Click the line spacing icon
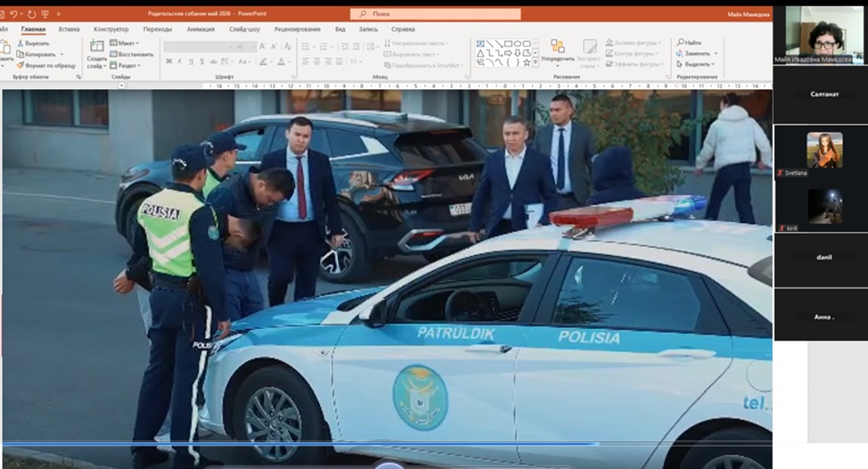The image size is (868, 469). [x=371, y=47]
